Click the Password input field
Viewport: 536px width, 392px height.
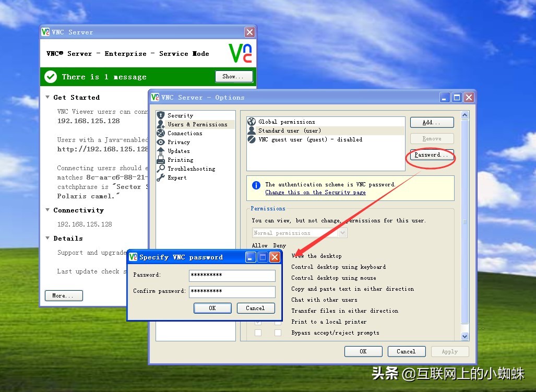click(x=232, y=276)
